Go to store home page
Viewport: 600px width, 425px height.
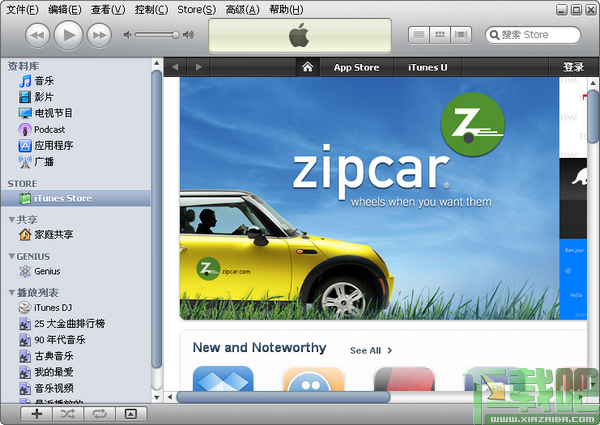click(x=308, y=67)
